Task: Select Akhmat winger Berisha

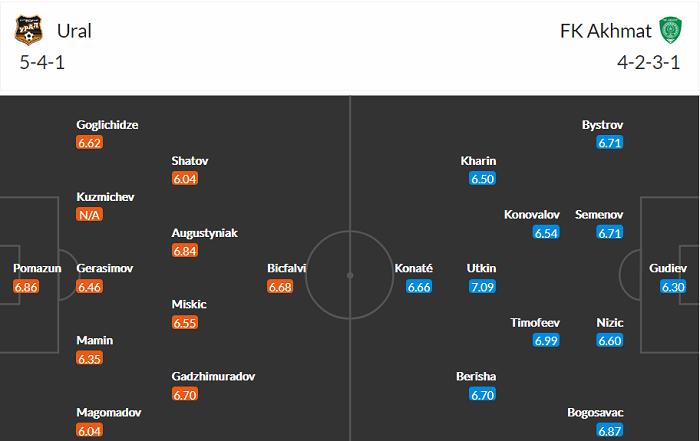Action: coord(477,376)
